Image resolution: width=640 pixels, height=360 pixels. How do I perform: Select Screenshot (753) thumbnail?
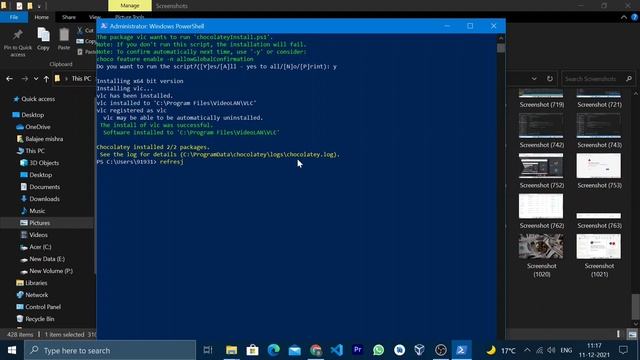(599, 166)
